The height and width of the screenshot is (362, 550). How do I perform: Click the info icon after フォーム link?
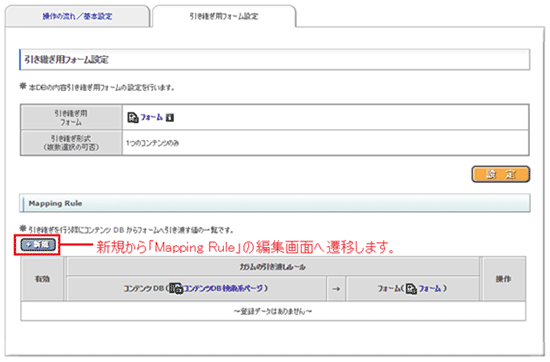170,118
